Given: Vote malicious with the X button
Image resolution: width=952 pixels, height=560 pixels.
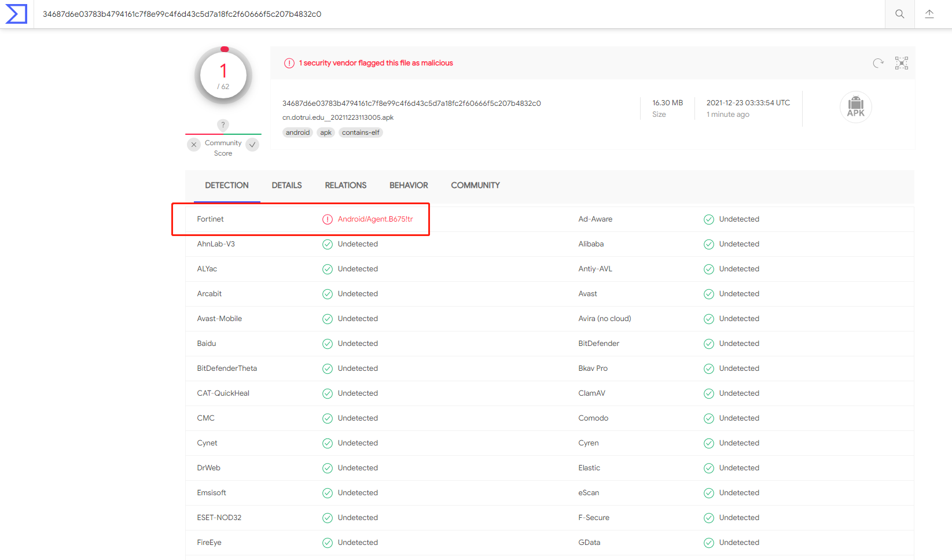Looking at the screenshot, I should click(x=194, y=145).
